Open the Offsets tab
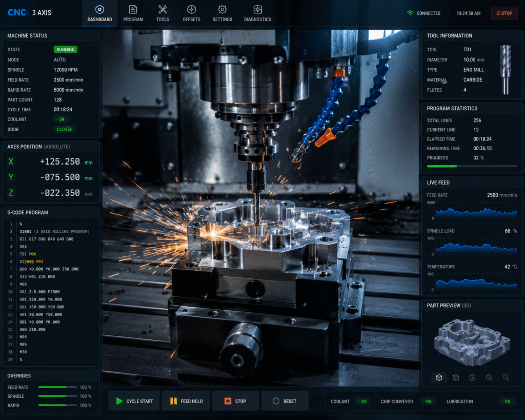This screenshot has width=525, height=420. point(192,13)
